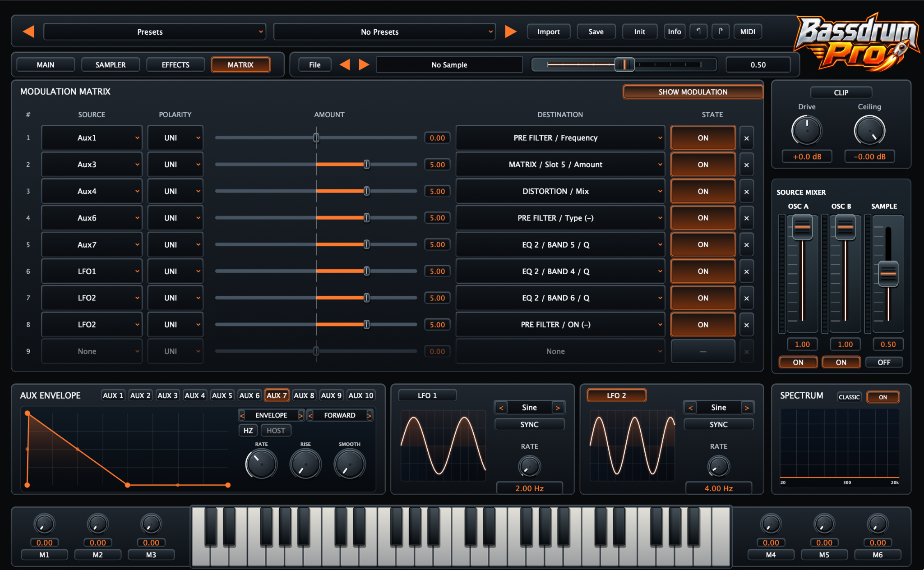Screen dimensions: 924x570
Task: Open the Presets category dropdown
Action: point(154,32)
